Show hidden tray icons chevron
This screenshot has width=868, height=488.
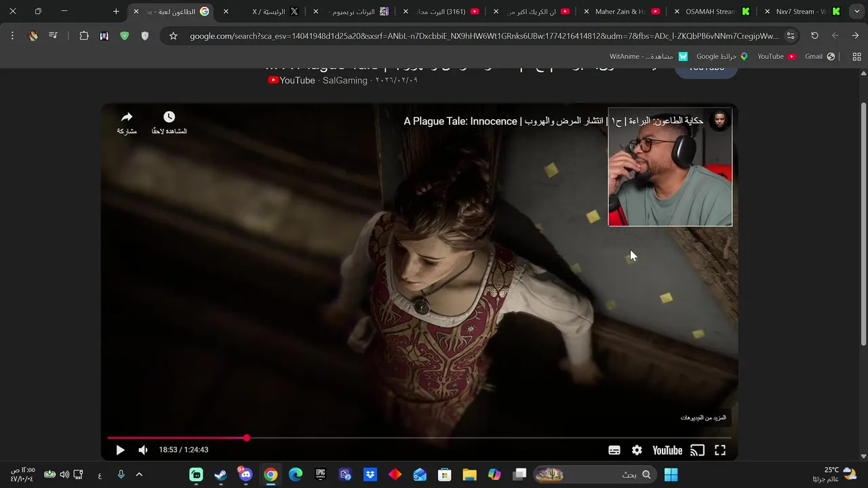(139, 474)
